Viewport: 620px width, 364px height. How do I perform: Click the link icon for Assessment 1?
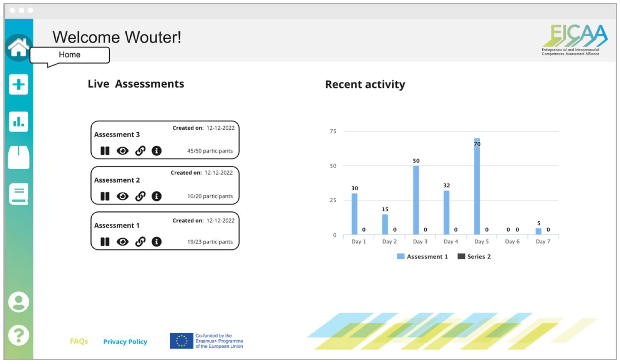point(140,242)
